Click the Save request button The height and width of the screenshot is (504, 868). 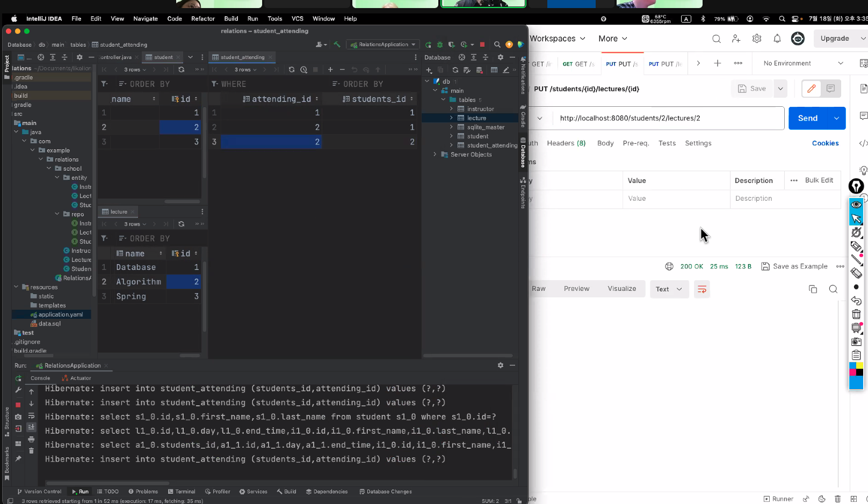click(752, 89)
